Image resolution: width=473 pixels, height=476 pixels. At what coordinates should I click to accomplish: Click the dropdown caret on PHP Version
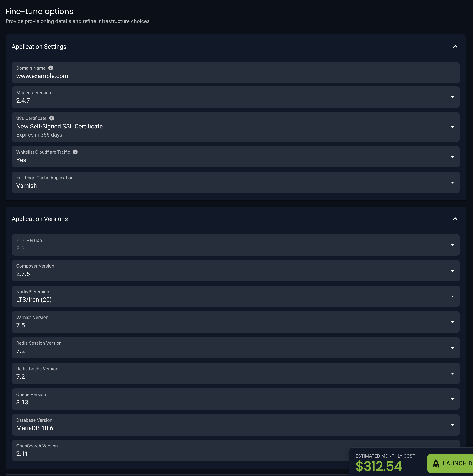click(452, 245)
